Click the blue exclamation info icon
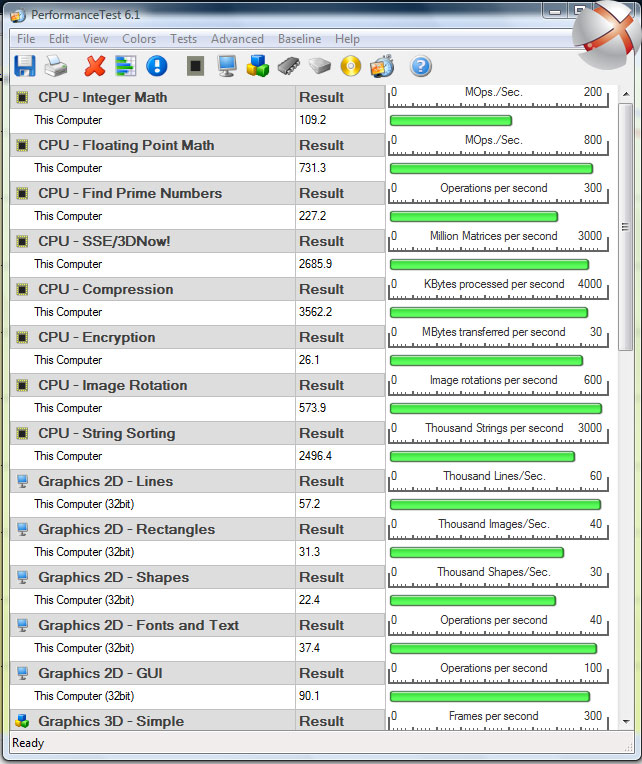The height and width of the screenshot is (764, 642). tap(157, 66)
